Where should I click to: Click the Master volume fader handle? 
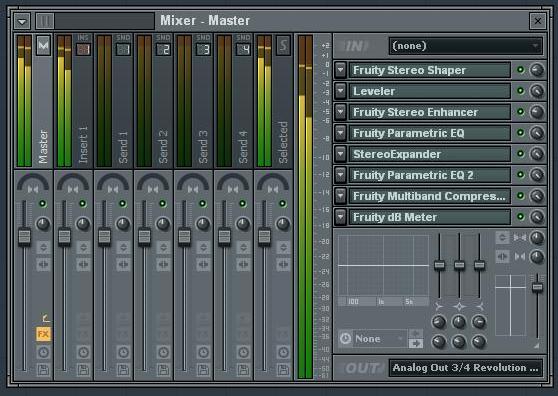coord(25,237)
